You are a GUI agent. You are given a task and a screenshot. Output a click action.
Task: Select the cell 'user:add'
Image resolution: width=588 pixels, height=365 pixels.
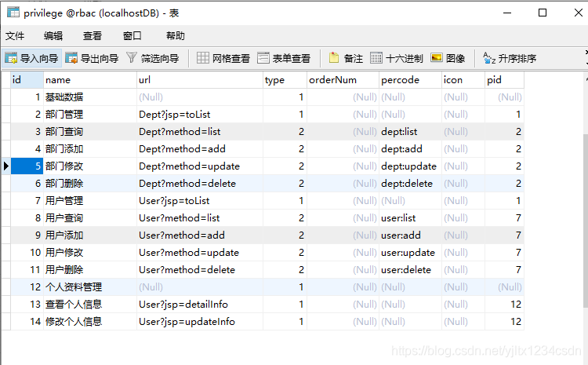click(x=410, y=235)
